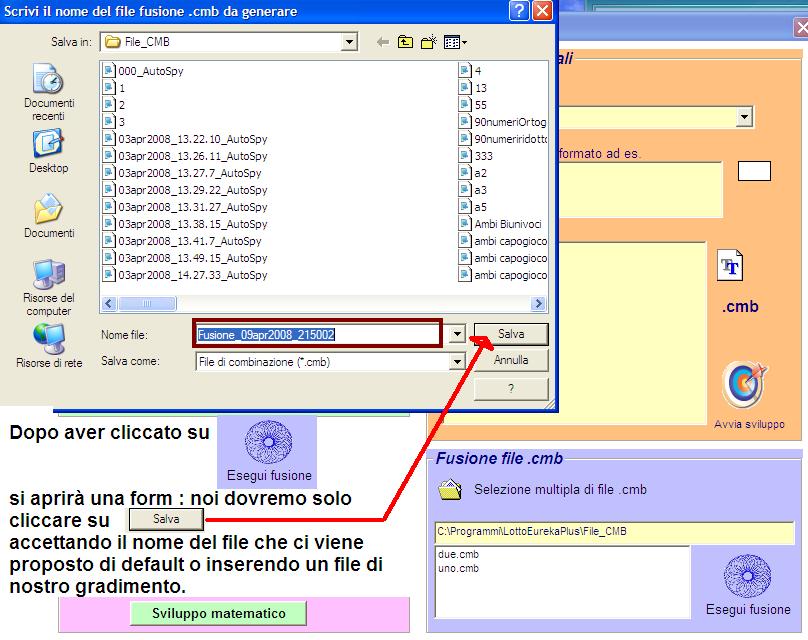
Task: Go to Risorse del computer
Action: (x=49, y=273)
